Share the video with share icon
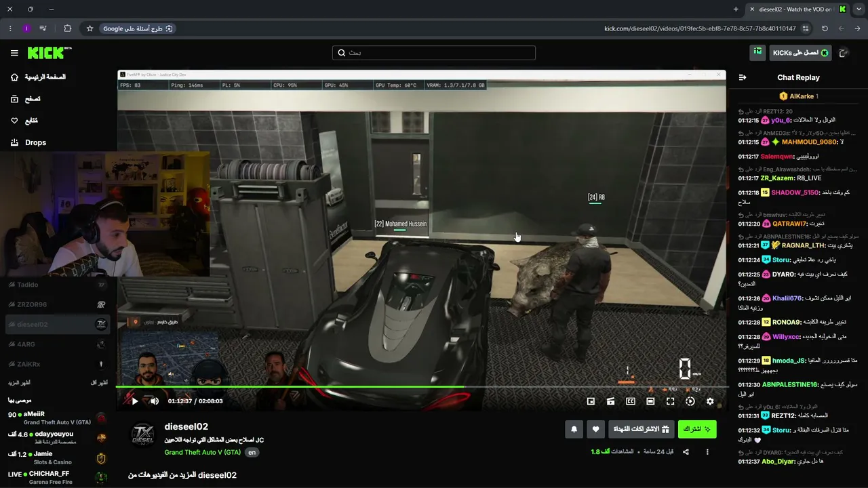 click(x=686, y=452)
